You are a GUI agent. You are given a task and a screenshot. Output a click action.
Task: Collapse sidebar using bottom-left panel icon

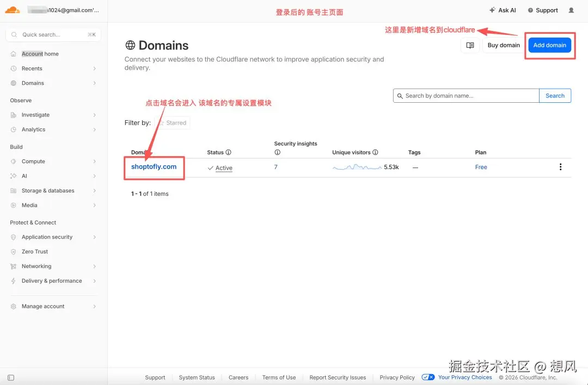(11, 377)
